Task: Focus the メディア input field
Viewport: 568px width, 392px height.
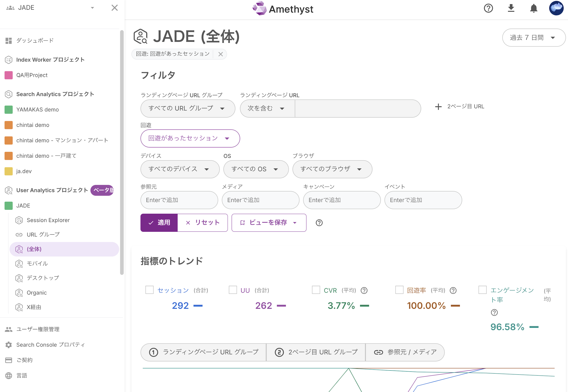Action: click(260, 200)
